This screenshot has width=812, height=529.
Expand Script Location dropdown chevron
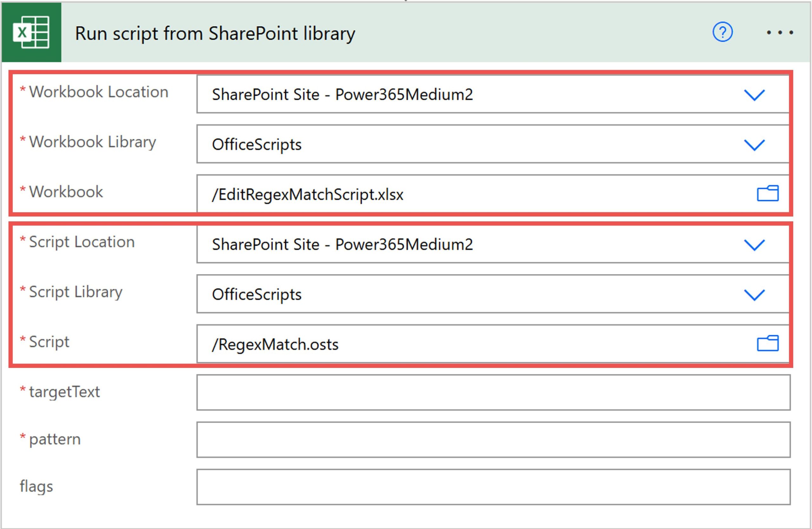pos(754,245)
